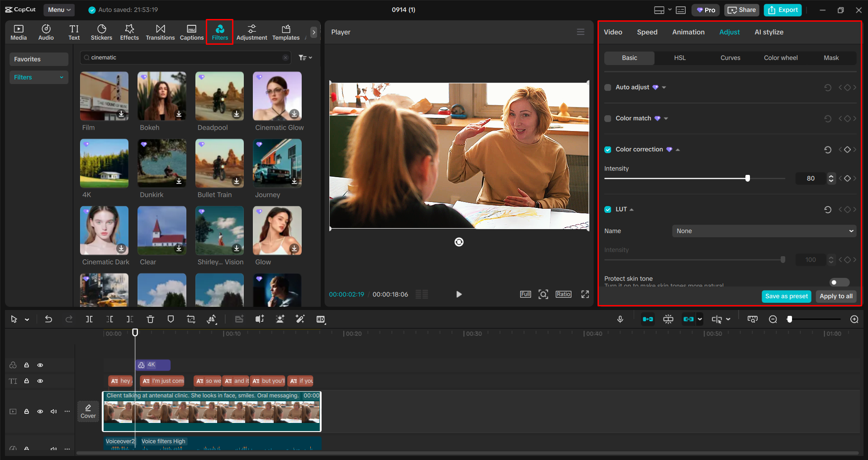Enable the Color match checkbox
The image size is (868, 460).
pos(607,118)
